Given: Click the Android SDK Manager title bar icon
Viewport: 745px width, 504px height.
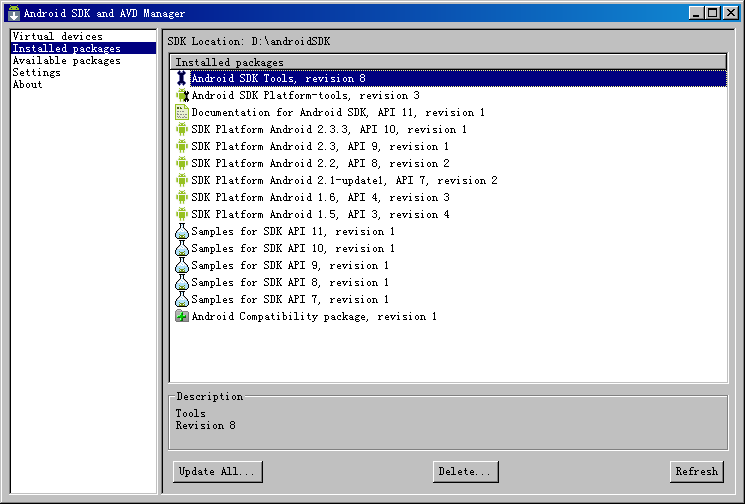Looking at the screenshot, I should pyautogui.click(x=14, y=13).
